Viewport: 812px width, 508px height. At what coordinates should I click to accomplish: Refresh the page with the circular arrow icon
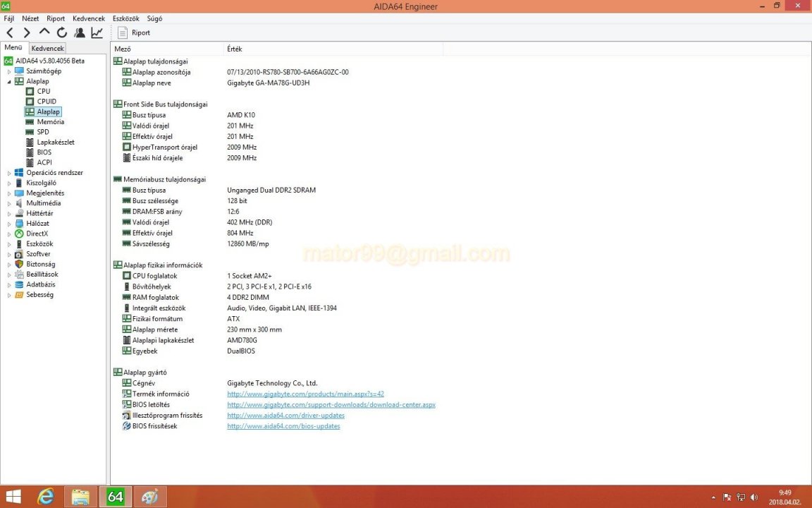point(62,32)
